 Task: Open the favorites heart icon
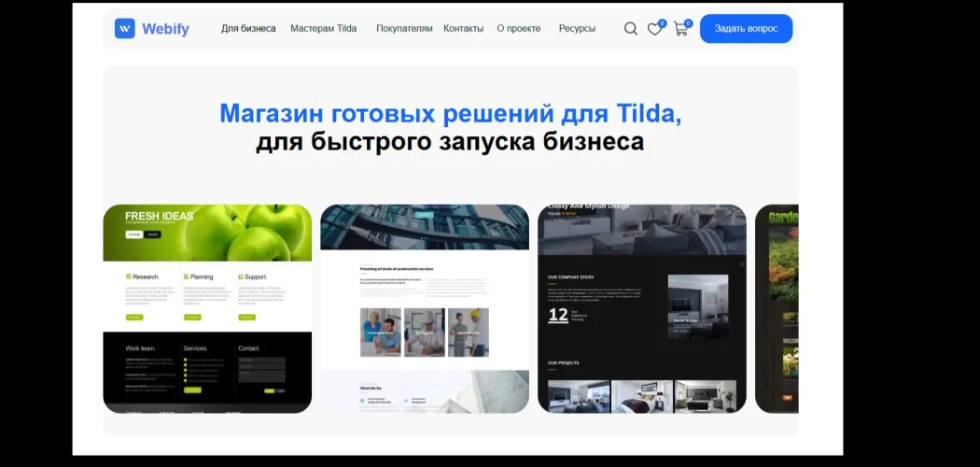(654, 29)
